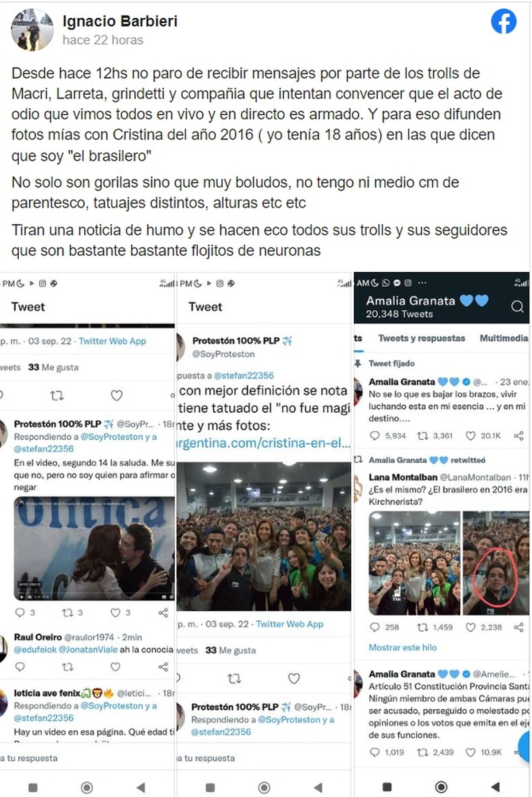Tap the reply input field in left screenshot
This screenshot has height=797, width=532.
[87, 758]
